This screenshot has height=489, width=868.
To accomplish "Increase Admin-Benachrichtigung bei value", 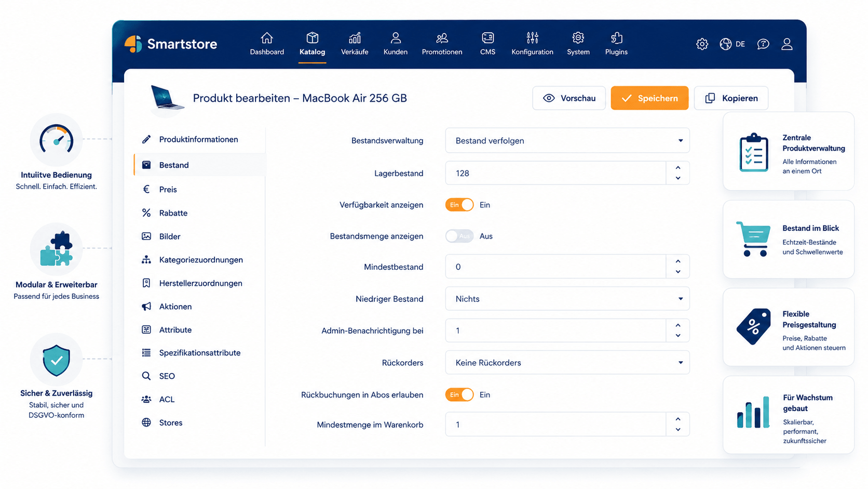I will coord(678,325).
